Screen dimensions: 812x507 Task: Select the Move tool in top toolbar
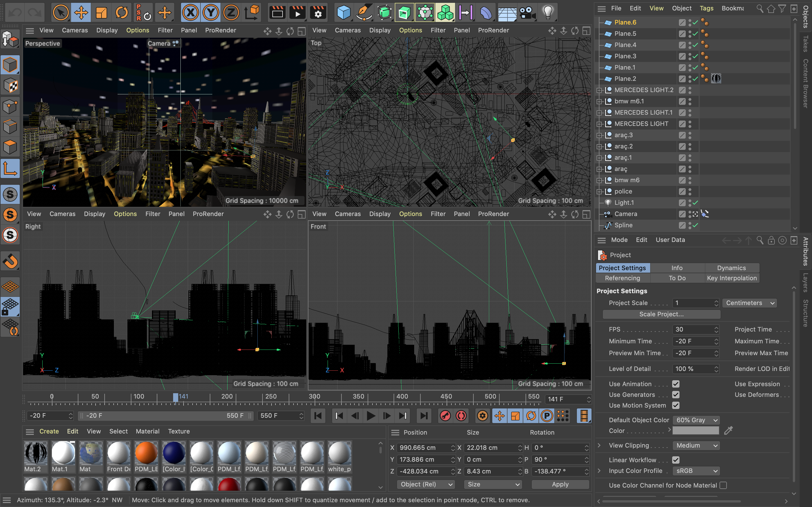coord(81,13)
